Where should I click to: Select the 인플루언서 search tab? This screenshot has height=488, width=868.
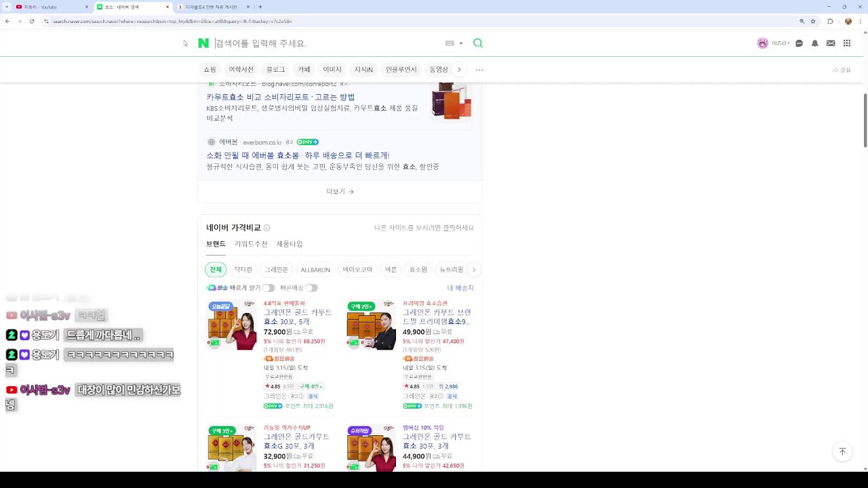click(x=401, y=70)
